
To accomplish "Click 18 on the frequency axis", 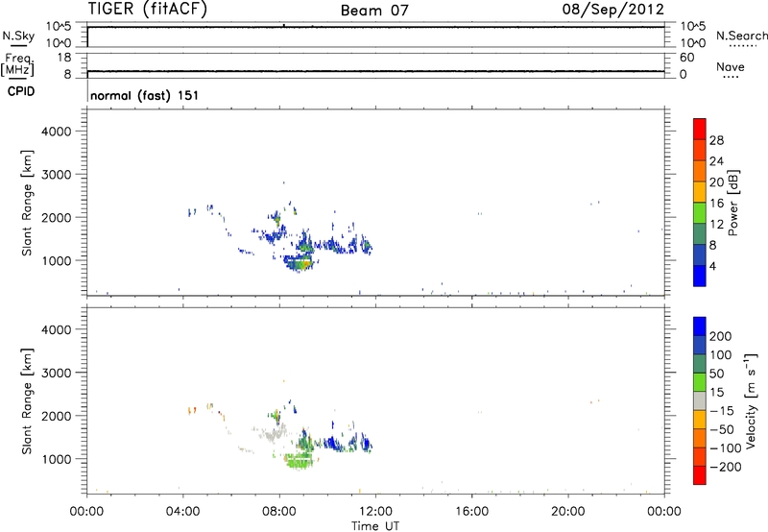I will point(64,58).
